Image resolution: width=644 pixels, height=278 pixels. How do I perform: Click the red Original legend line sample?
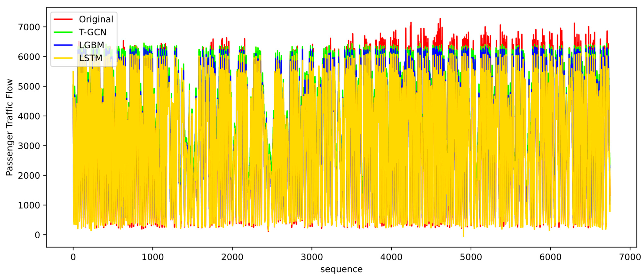coord(63,19)
